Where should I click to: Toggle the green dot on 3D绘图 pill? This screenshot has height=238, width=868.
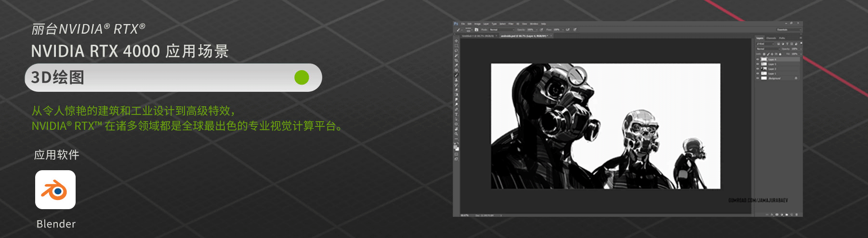[302, 77]
